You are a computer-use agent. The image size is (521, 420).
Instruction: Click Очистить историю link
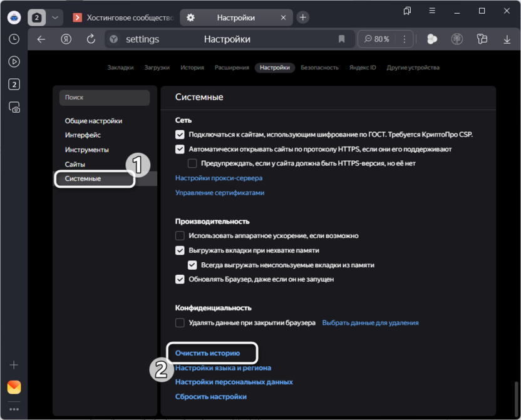207,353
